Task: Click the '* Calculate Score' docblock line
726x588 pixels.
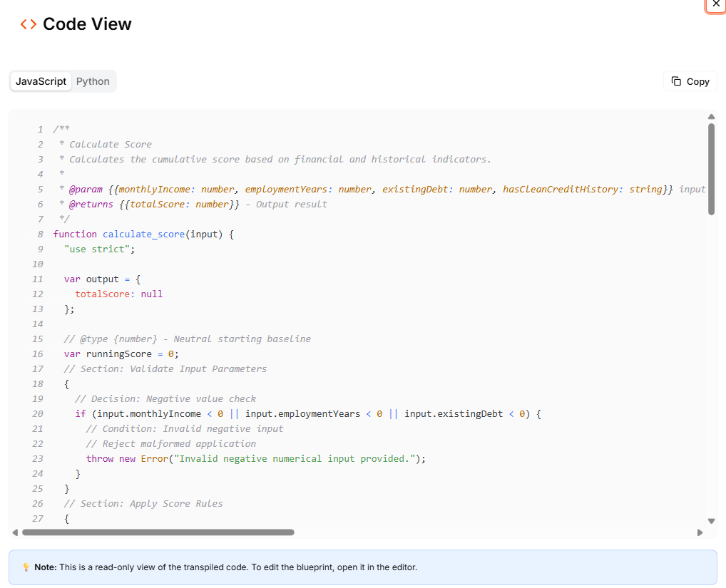Action: (x=105, y=145)
